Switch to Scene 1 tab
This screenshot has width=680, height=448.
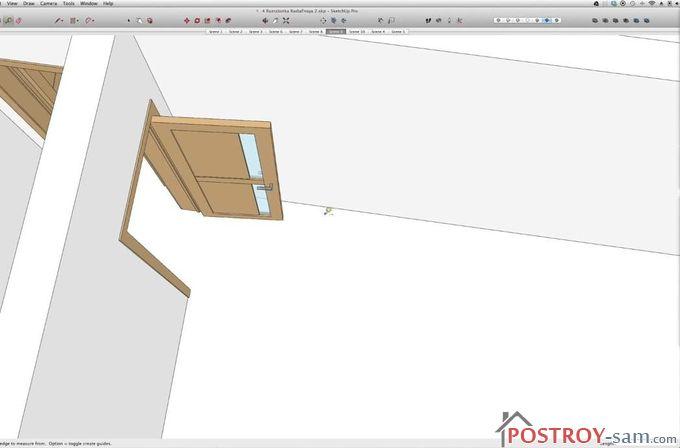215,32
